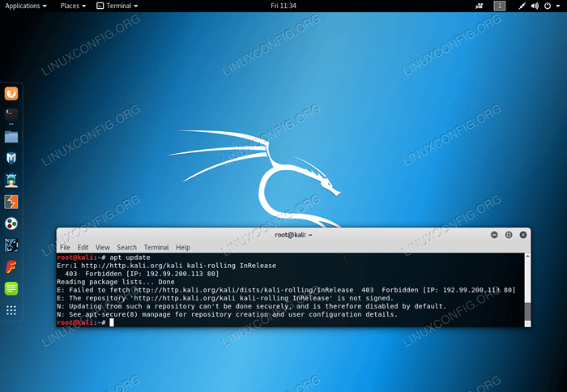The image size is (567, 392).
Task: Click the terminal scrollbar thumb
Action: click(x=527, y=312)
